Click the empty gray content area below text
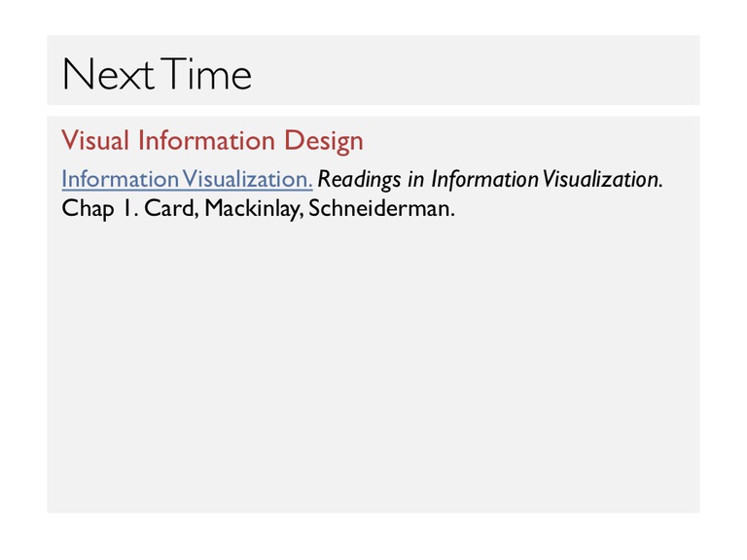747x560 pixels. click(373, 367)
